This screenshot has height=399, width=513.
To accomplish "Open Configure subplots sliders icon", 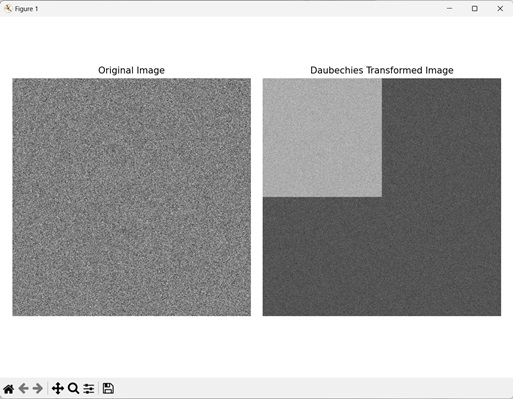I will (89, 389).
